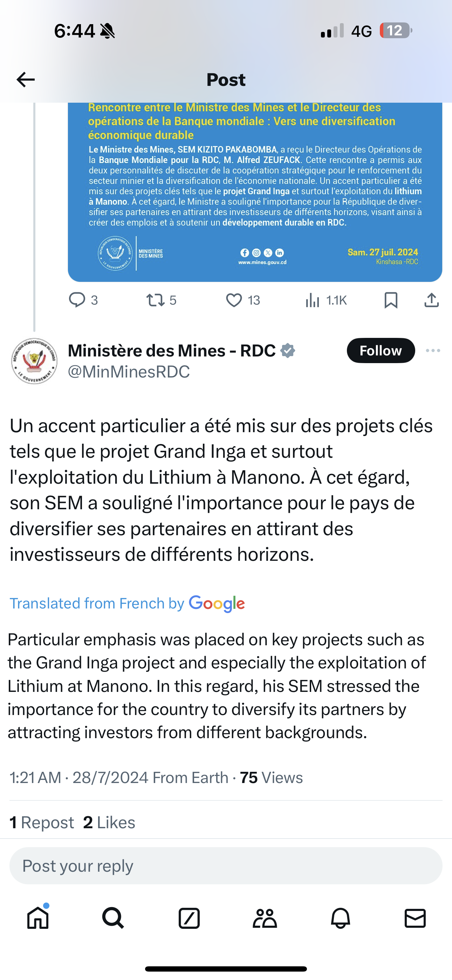
Task: Tap Translated from French by Google
Action: (x=127, y=603)
